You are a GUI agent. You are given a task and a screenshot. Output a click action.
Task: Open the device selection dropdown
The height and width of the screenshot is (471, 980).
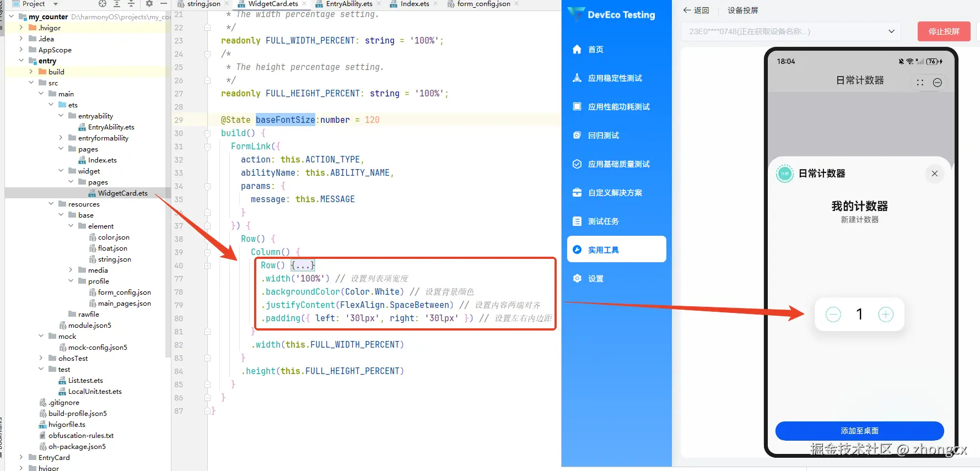click(x=790, y=31)
